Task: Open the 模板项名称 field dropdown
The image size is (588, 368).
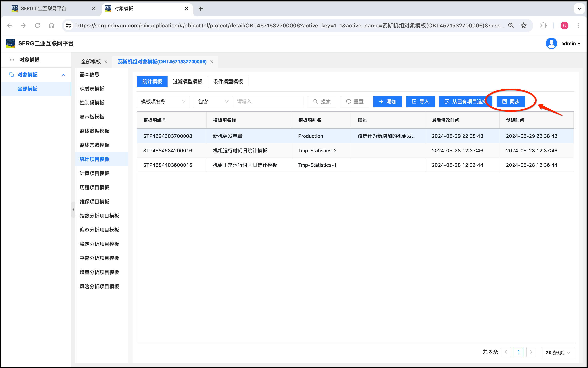Action: point(163,101)
